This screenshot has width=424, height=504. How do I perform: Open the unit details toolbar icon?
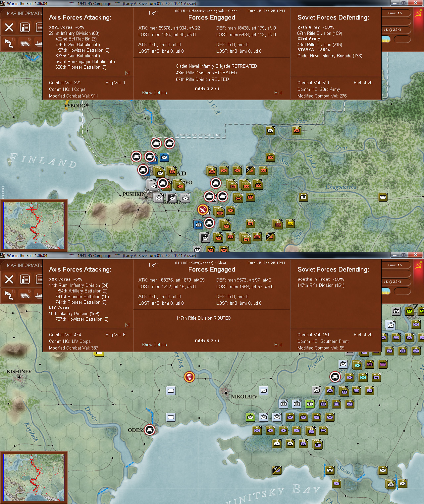[x=25, y=27]
